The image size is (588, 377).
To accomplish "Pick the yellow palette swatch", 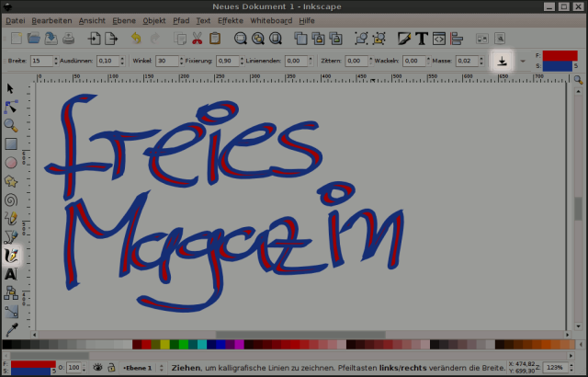I will tap(165, 344).
